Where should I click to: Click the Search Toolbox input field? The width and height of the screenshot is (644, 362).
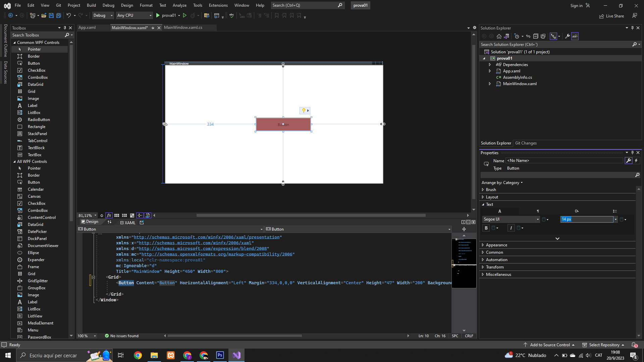pos(38,35)
